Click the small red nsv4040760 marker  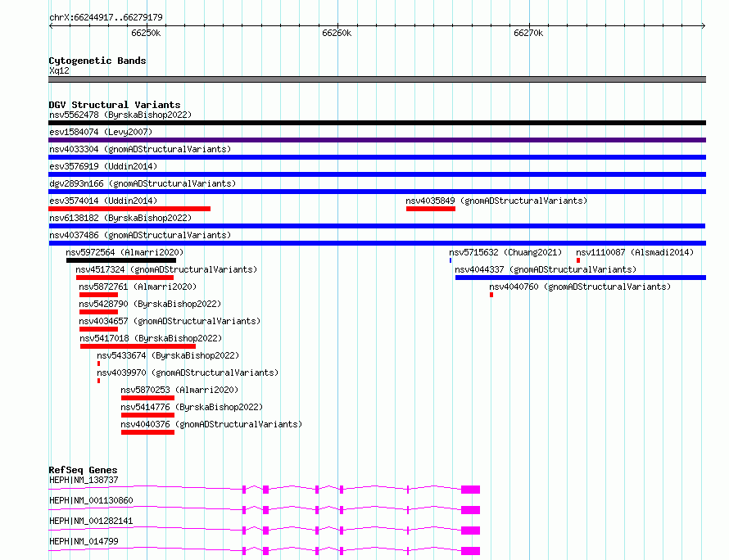(x=491, y=295)
